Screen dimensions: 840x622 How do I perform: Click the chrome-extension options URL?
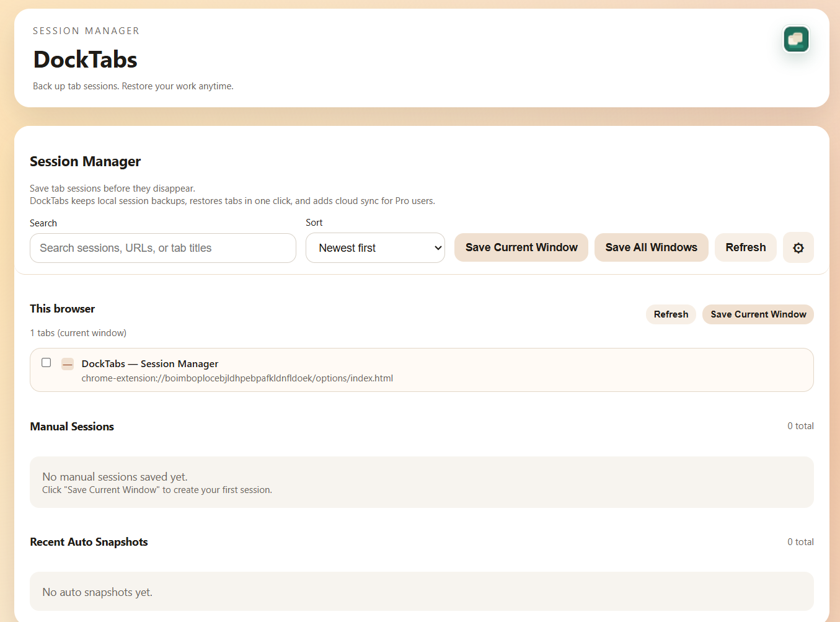click(x=237, y=378)
